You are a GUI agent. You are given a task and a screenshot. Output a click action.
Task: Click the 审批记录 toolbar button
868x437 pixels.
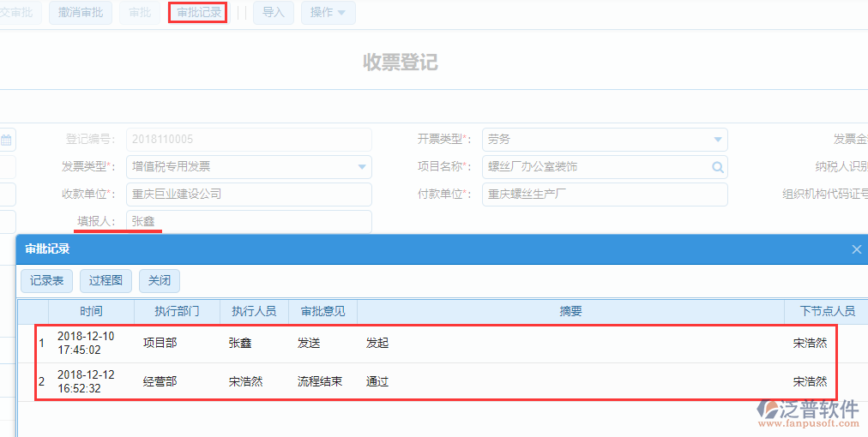(x=198, y=13)
